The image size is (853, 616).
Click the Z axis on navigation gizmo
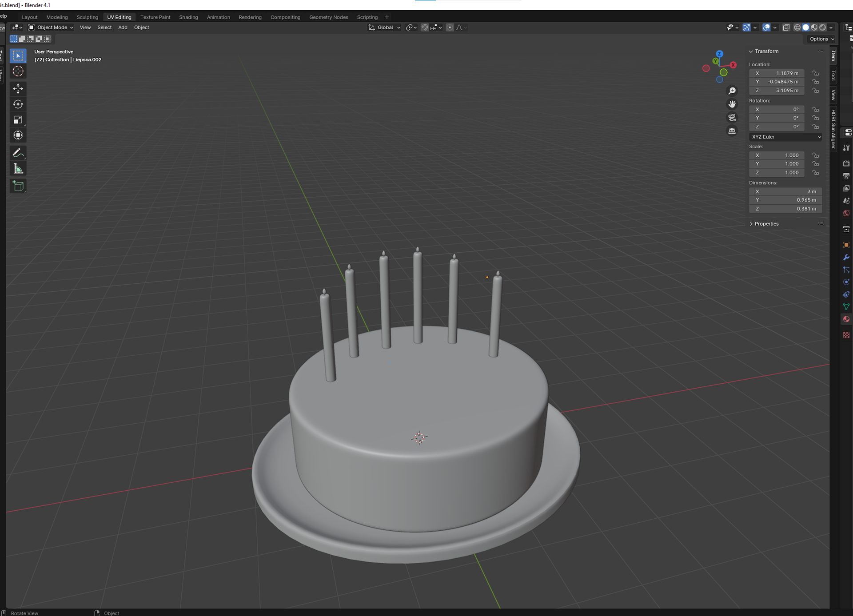pos(719,54)
